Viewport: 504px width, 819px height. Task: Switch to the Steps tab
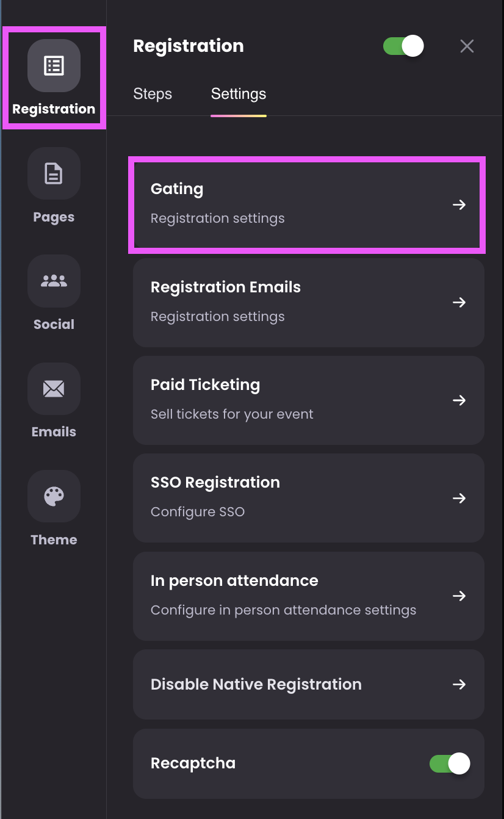(153, 94)
